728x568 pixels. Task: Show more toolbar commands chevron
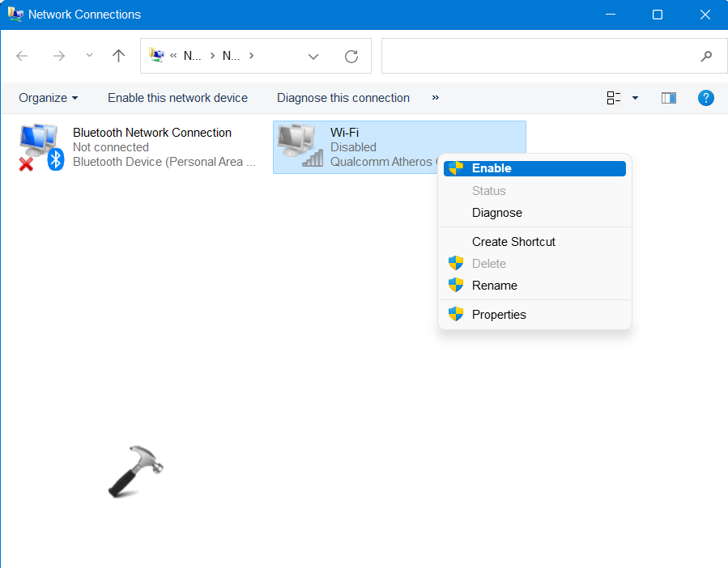point(435,98)
